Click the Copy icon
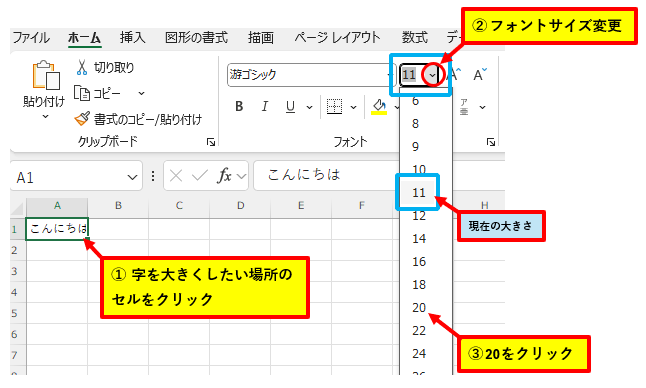Screen dimensions: 646x388 (x=82, y=93)
